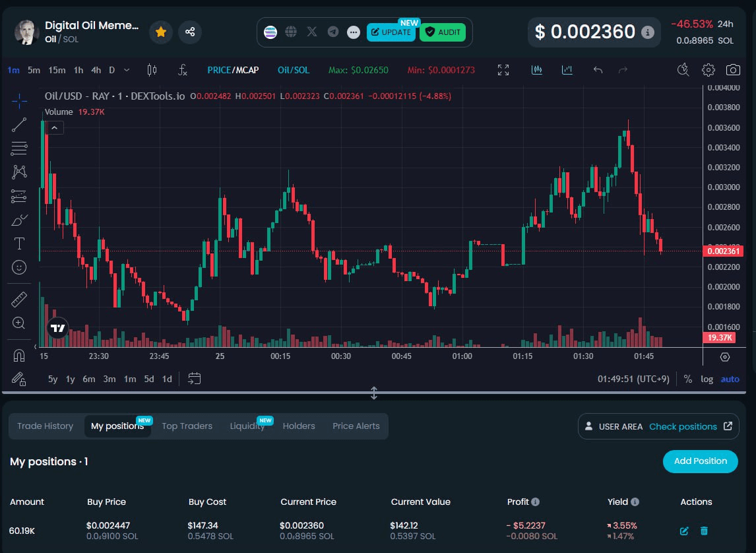
Task: Show more social links ellipsis
Action: pos(354,32)
